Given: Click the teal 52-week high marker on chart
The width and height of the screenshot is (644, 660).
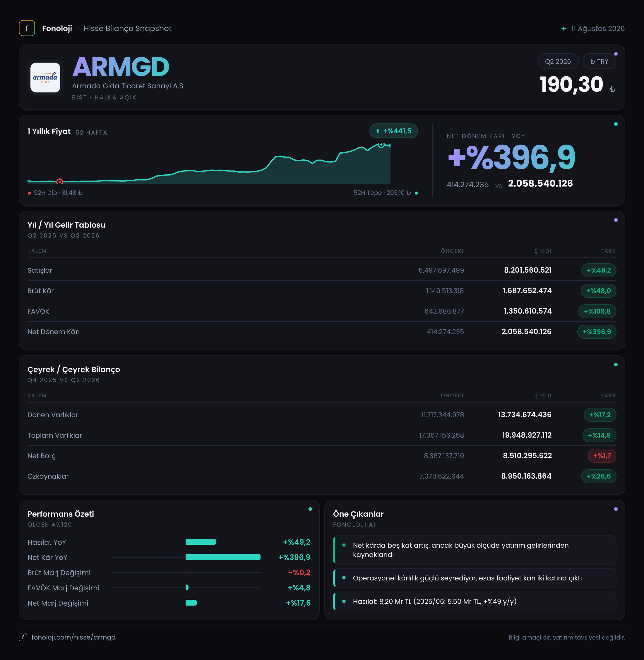Looking at the screenshot, I should click(381, 145).
